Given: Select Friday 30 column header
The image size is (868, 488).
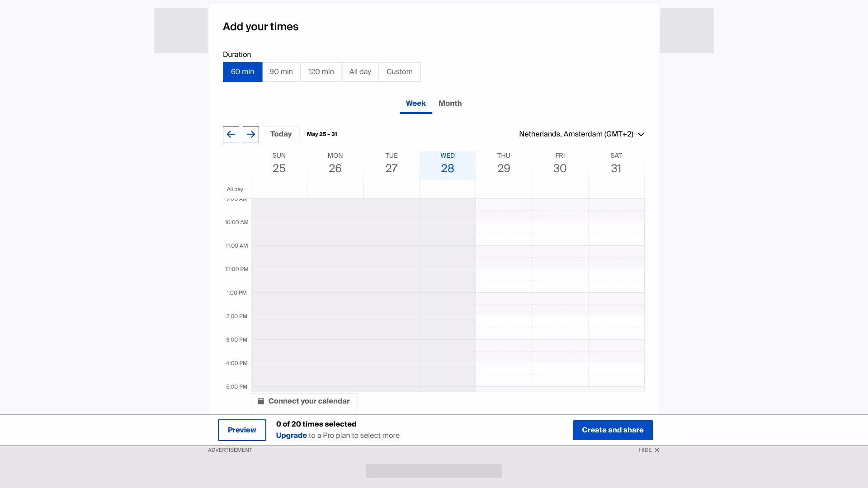Looking at the screenshot, I should pos(560,165).
